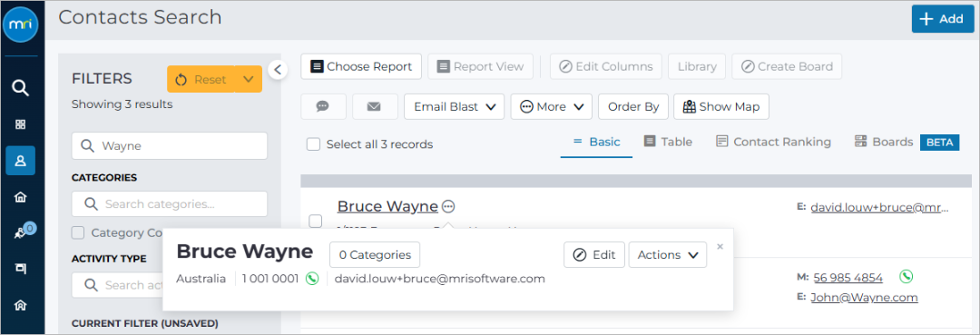
Task: Collapse the filters panel with the chevron
Action: (x=278, y=69)
